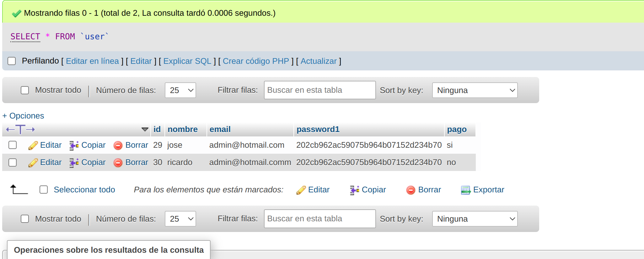This screenshot has width=644, height=259.
Task: Check the upper Mostrar todo checkbox
Action: point(25,90)
